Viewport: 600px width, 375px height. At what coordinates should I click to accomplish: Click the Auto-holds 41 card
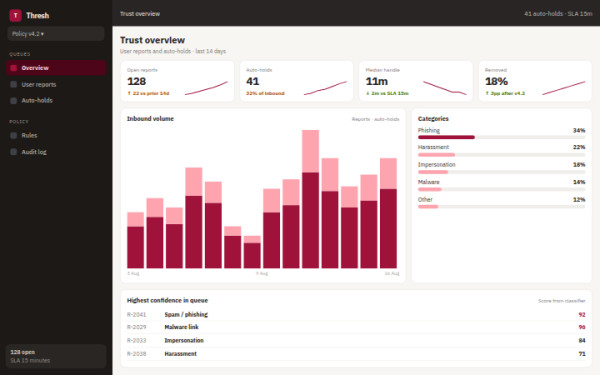pyautogui.click(x=297, y=81)
